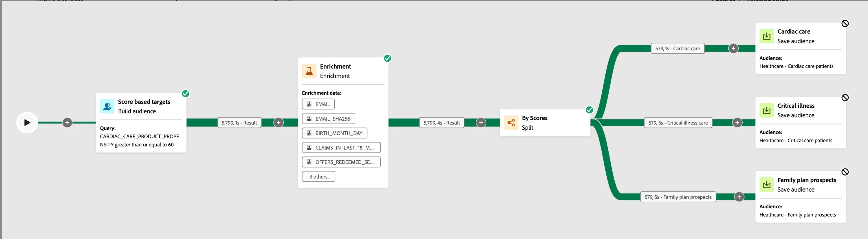868x239 pixels.
Task: Add activity after the start node
Action: click(x=67, y=122)
